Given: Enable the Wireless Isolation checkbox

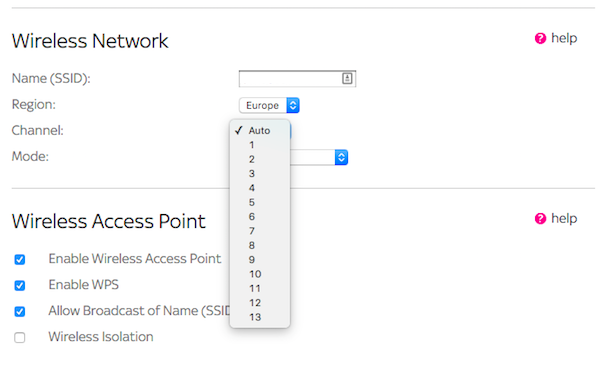Looking at the screenshot, I should 20,337.
